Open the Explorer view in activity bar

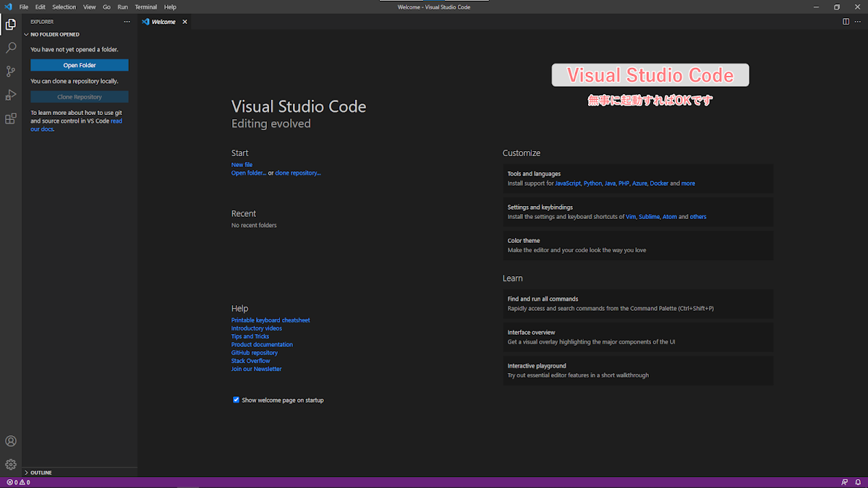pyautogui.click(x=11, y=24)
